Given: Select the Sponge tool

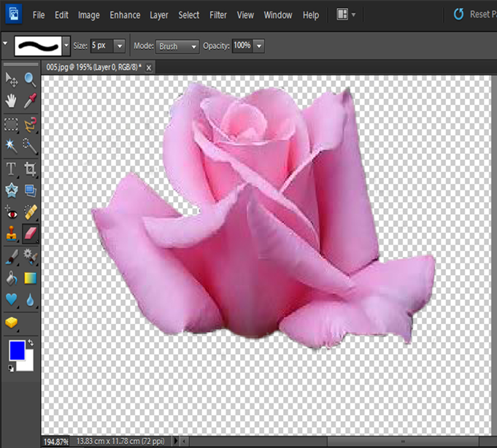Looking at the screenshot, I should (x=11, y=323).
